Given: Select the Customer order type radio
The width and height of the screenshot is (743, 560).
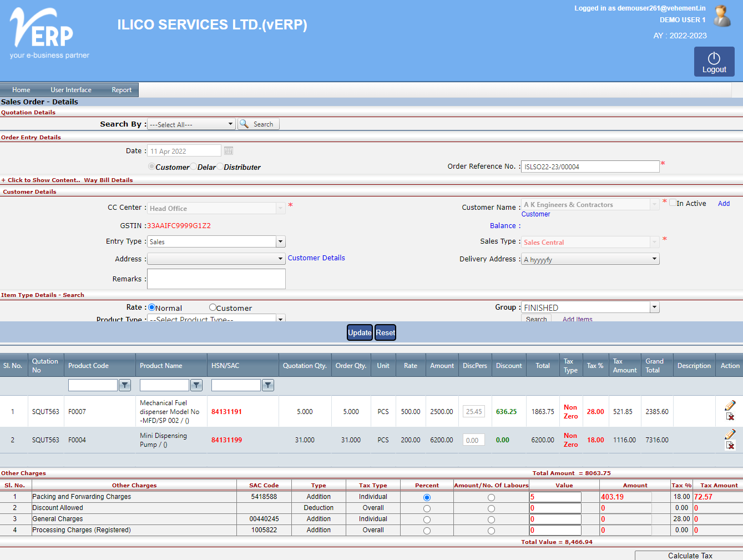Looking at the screenshot, I should [151, 167].
